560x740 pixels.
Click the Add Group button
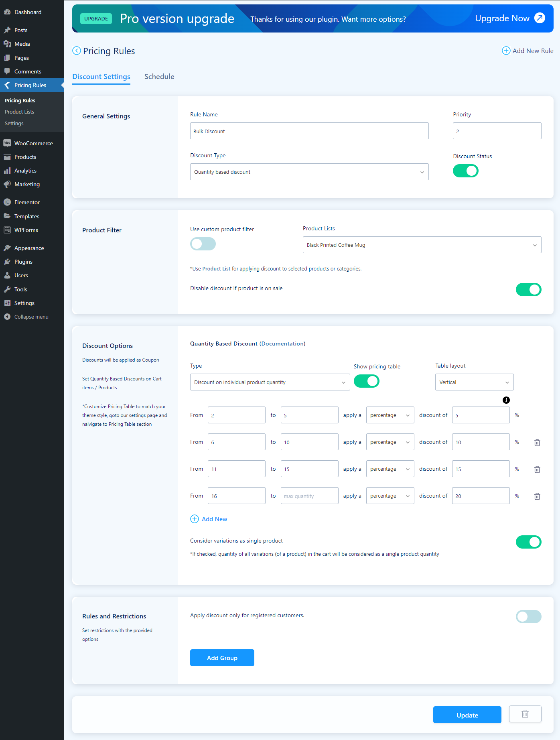(x=222, y=658)
